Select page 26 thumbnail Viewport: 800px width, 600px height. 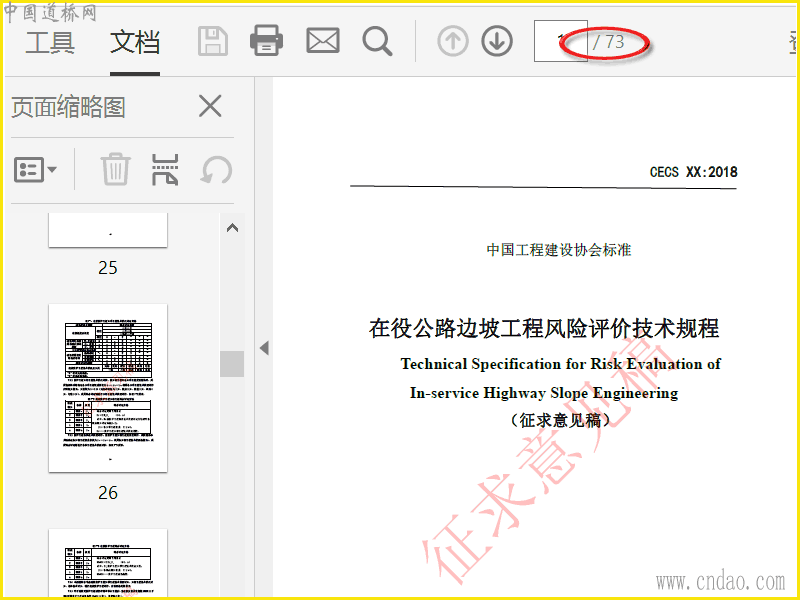pyautogui.click(x=108, y=388)
